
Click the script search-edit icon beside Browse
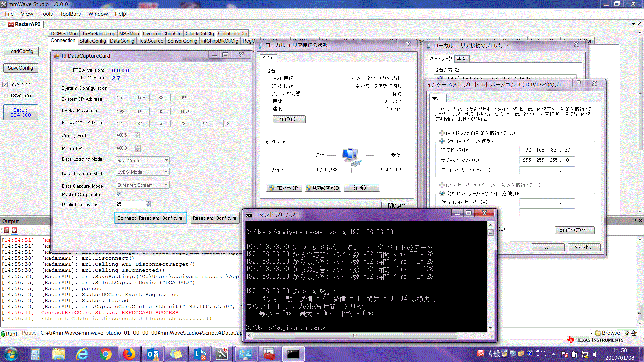click(634, 333)
